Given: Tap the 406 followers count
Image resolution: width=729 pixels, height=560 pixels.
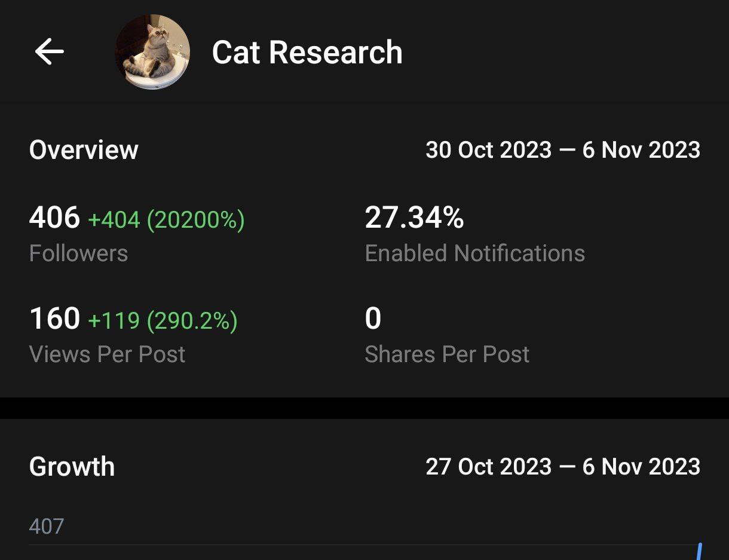Looking at the screenshot, I should click(54, 218).
